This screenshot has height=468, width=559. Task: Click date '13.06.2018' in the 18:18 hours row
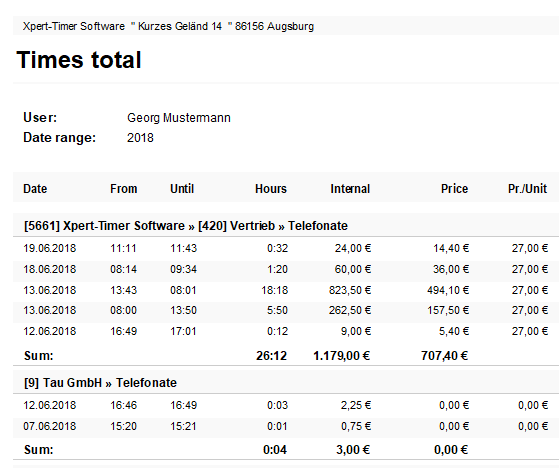pos(50,290)
